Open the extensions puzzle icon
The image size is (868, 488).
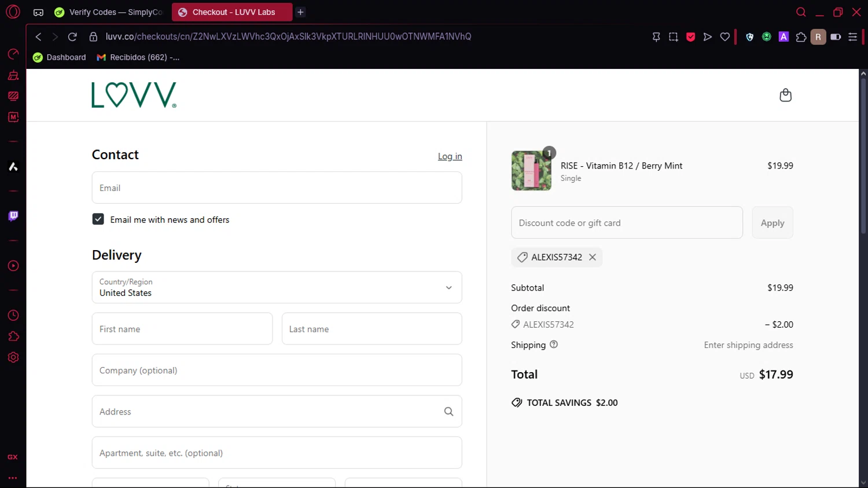(x=801, y=36)
